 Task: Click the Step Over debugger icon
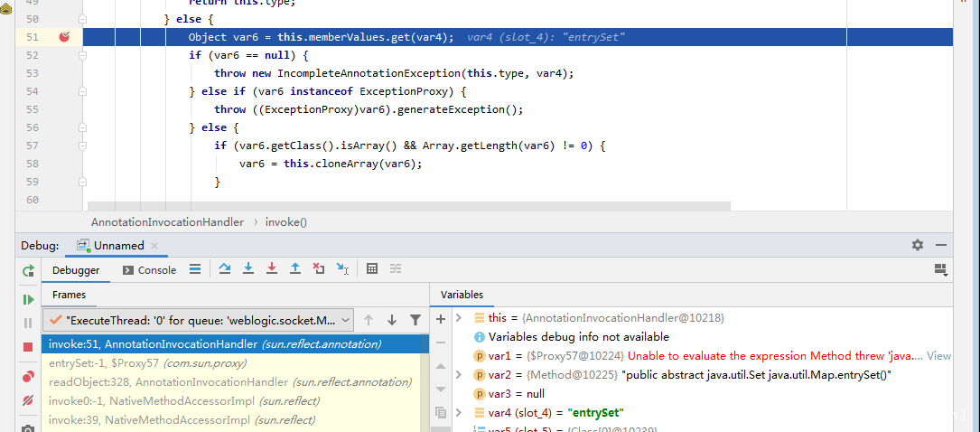225,269
